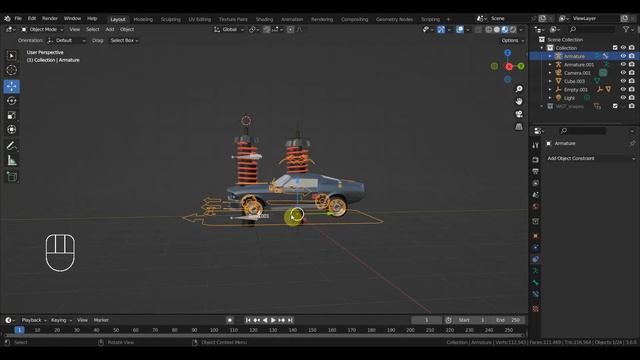Select the Select Box tool in toolbar

coord(11,56)
